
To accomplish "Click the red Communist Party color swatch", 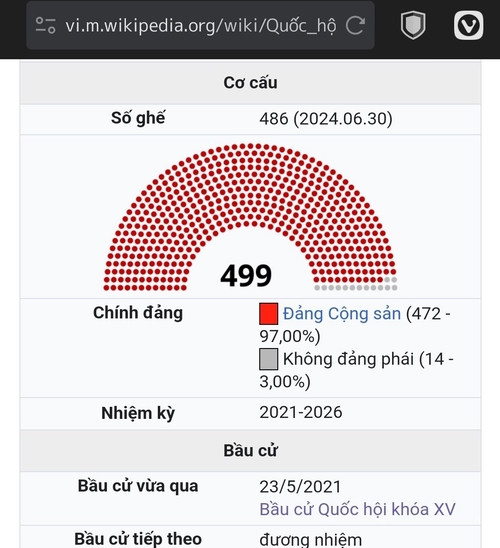I will (x=268, y=314).
